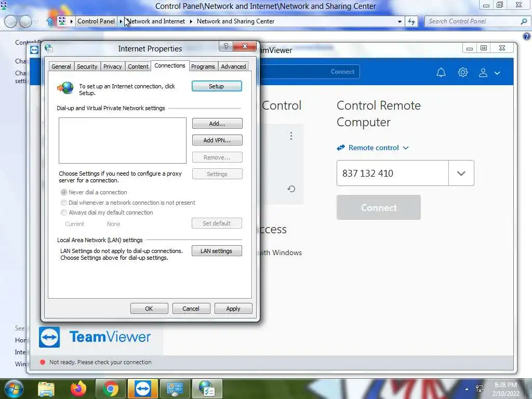Switch to the Programs tab
Screen dimensions: 532x399
203,66
